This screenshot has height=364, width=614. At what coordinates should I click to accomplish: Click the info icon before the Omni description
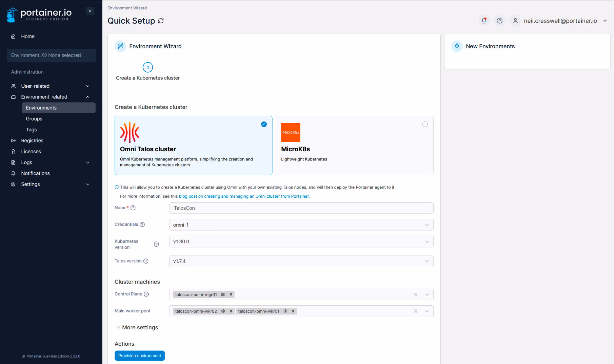tap(117, 187)
